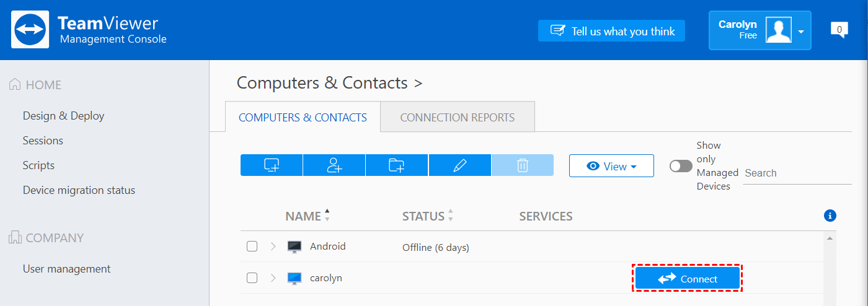Screen dimensions: 868x306
Task: Expand the Android device row
Action: coord(273,247)
